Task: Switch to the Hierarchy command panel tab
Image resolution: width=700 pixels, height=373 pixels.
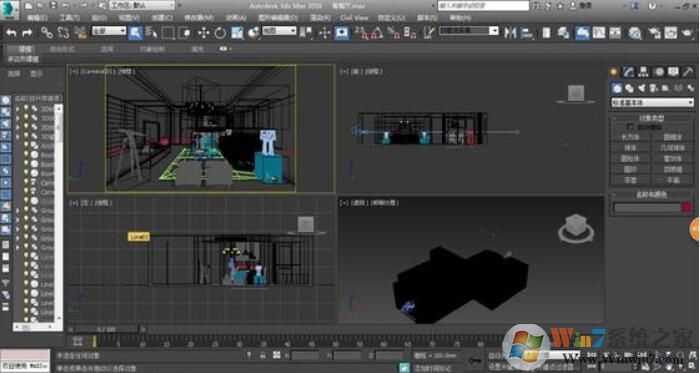Action: [643, 71]
